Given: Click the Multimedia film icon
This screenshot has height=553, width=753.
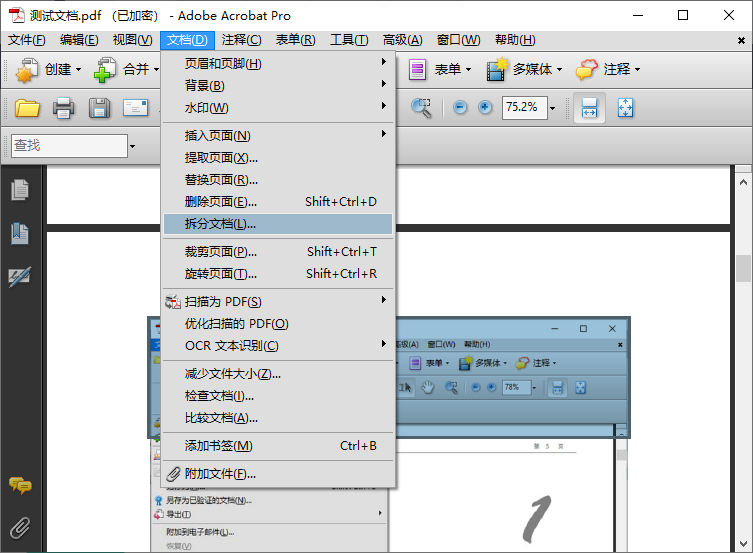Looking at the screenshot, I should [497, 70].
